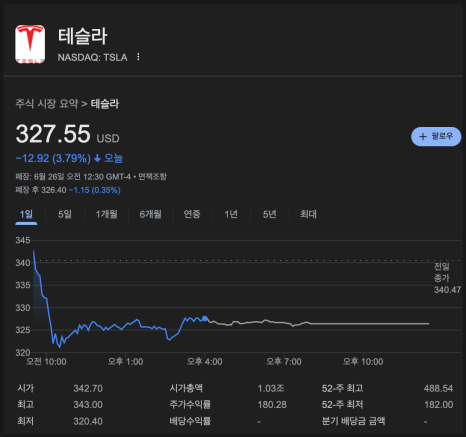Click the 327.55 price value

pos(53,134)
